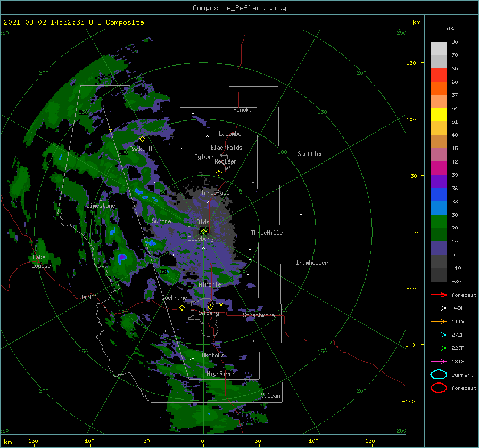Click the RockyMH label
The height and width of the screenshot is (448, 479).
point(141,149)
